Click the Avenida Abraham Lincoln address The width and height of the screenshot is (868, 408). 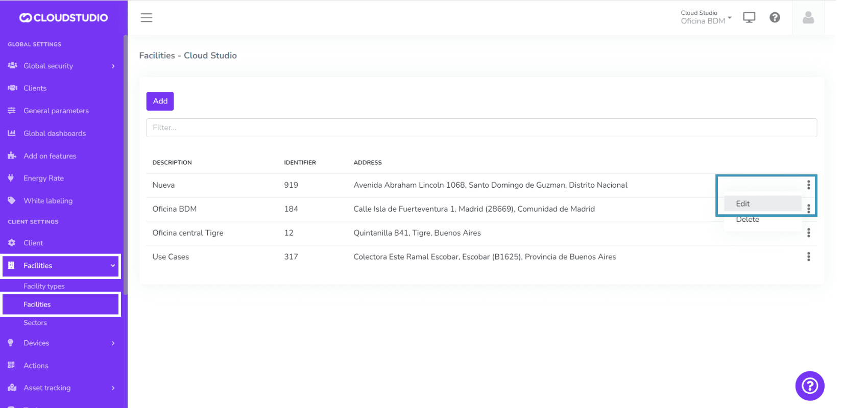(491, 185)
